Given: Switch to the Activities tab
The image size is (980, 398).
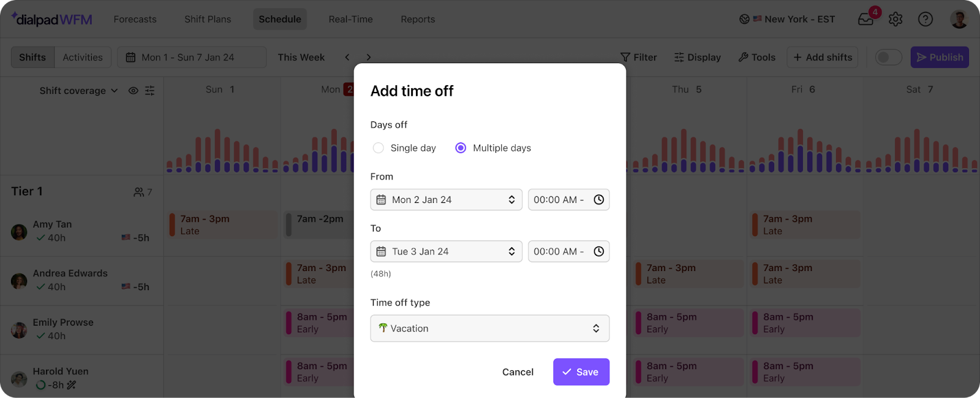Looking at the screenshot, I should (83, 57).
